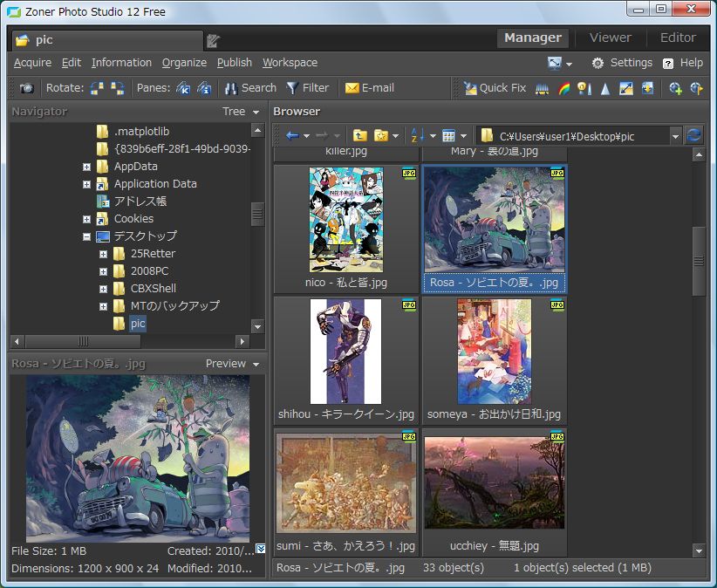
Task: Toggle the Information pane icon
Action: (204, 88)
